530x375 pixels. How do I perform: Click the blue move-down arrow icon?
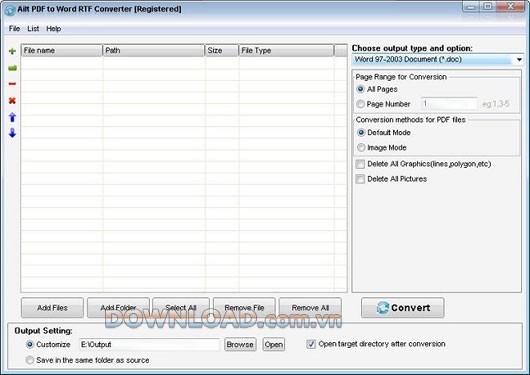tap(12, 133)
